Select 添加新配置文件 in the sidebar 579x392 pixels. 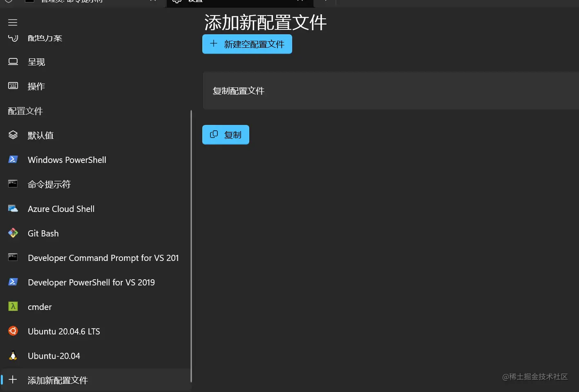[96, 380]
